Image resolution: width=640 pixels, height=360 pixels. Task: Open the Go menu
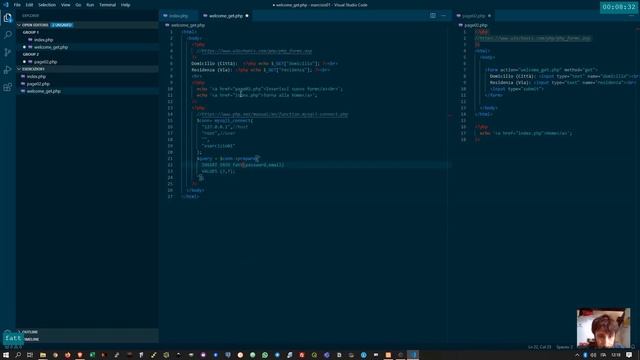click(x=78, y=5)
